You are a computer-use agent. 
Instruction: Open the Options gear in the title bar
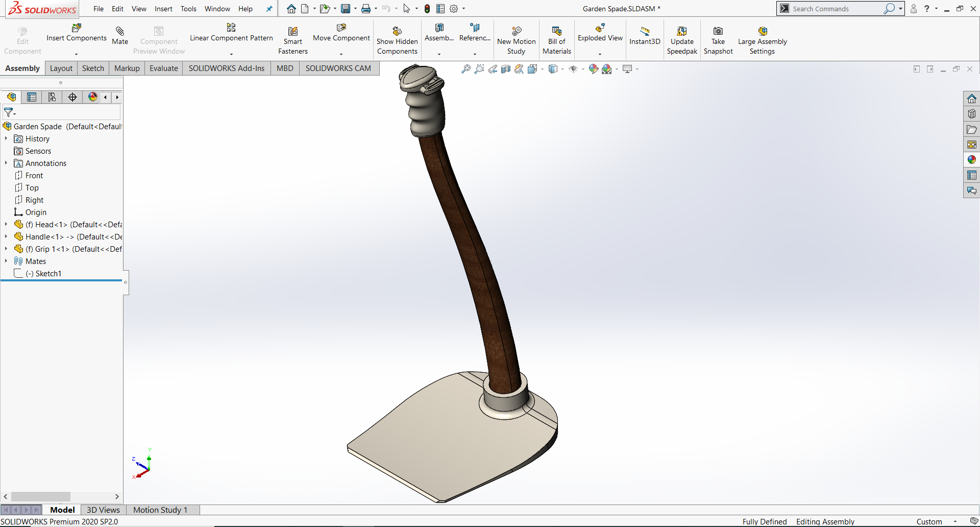[454, 9]
